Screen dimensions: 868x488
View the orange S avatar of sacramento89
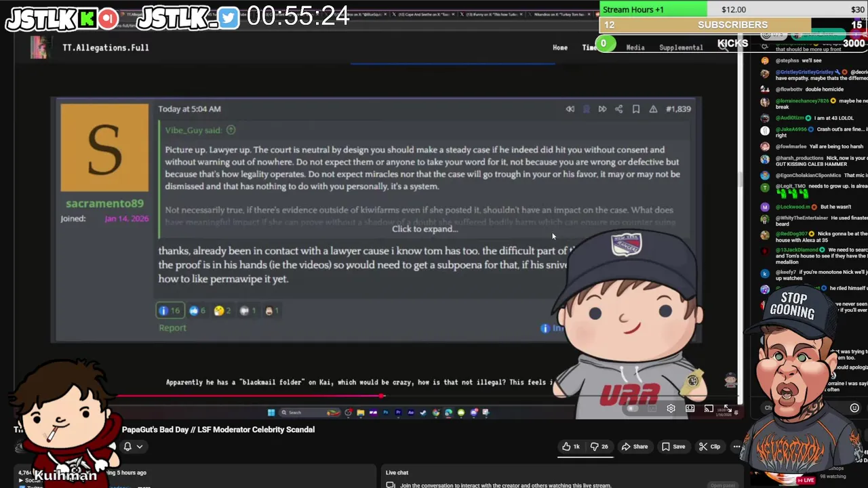click(x=104, y=148)
